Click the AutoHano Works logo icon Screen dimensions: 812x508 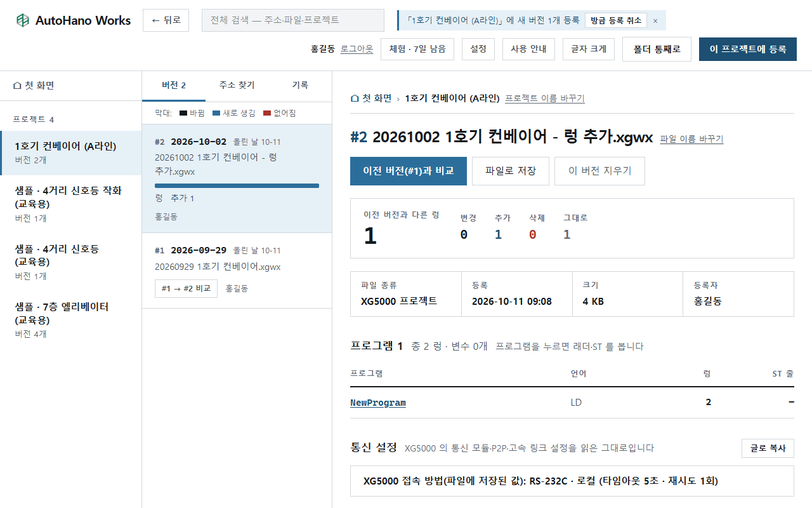click(x=23, y=20)
